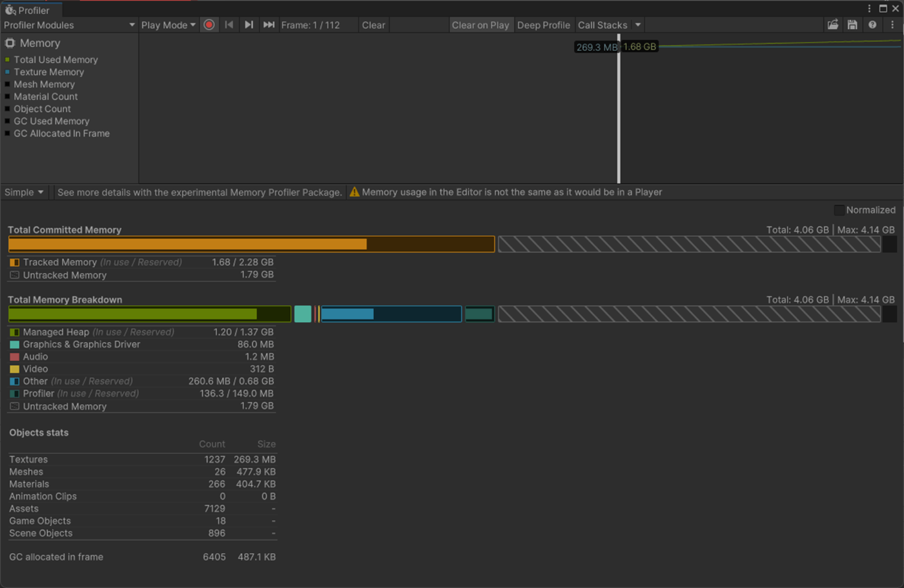Click the 1.68 GB chart label

[639, 46]
